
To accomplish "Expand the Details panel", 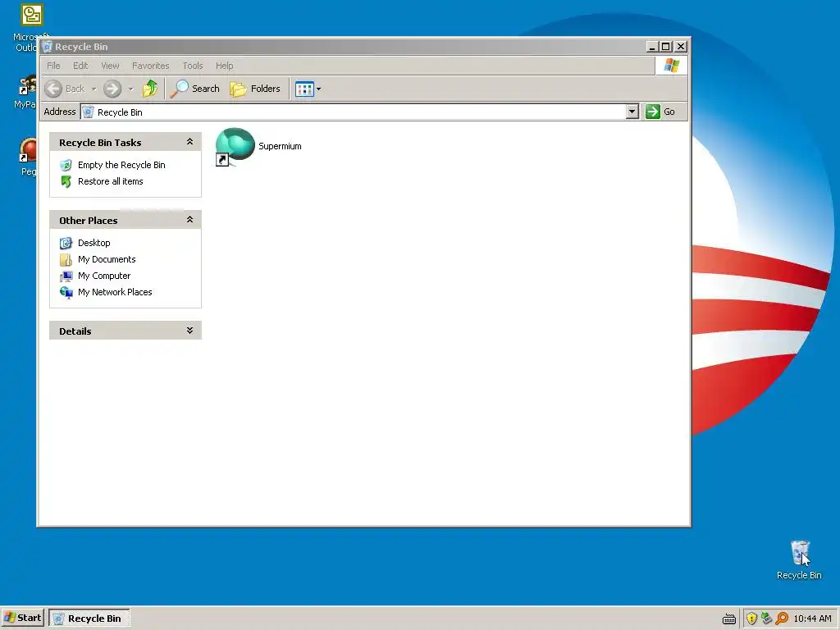I will (189, 331).
